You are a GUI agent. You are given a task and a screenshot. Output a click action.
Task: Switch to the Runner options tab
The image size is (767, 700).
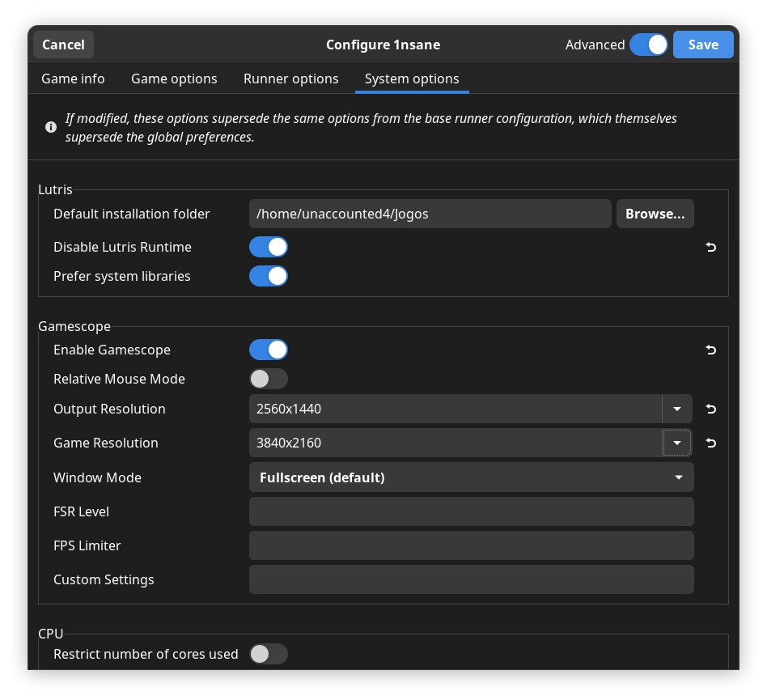[x=291, y=78]
